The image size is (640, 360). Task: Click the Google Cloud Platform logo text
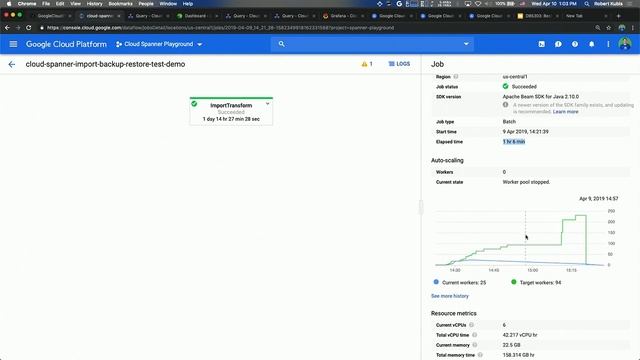66,44
